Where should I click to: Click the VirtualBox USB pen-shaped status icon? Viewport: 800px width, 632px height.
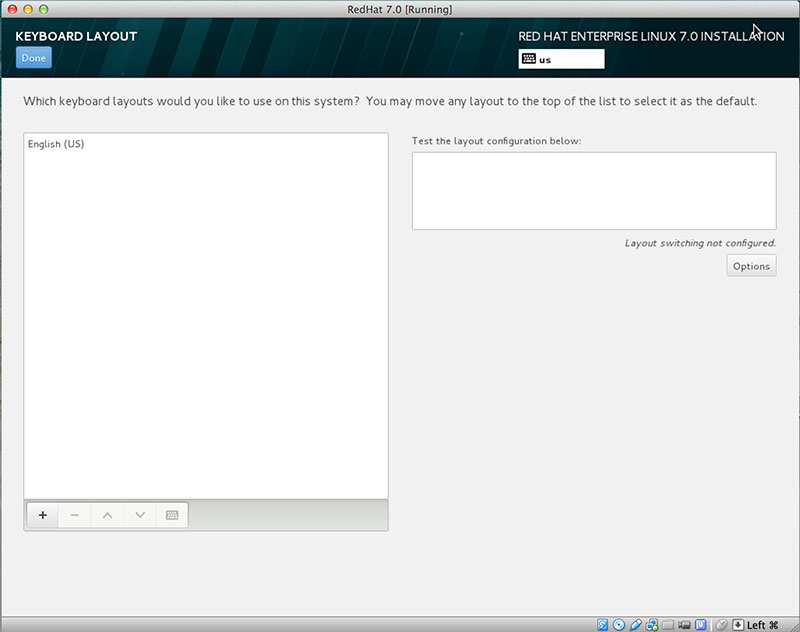[636, 625]
